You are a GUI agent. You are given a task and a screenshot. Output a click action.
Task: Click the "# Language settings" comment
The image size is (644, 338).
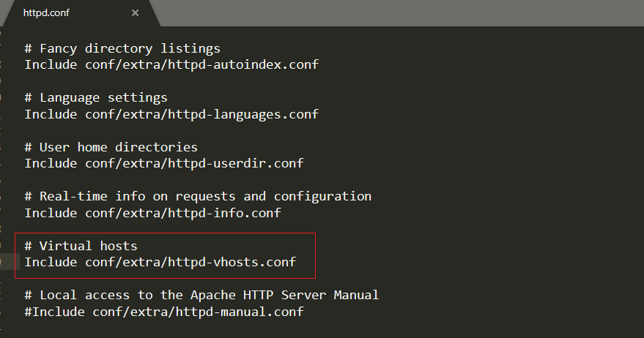pyautogui.click(x=96, y=98)
